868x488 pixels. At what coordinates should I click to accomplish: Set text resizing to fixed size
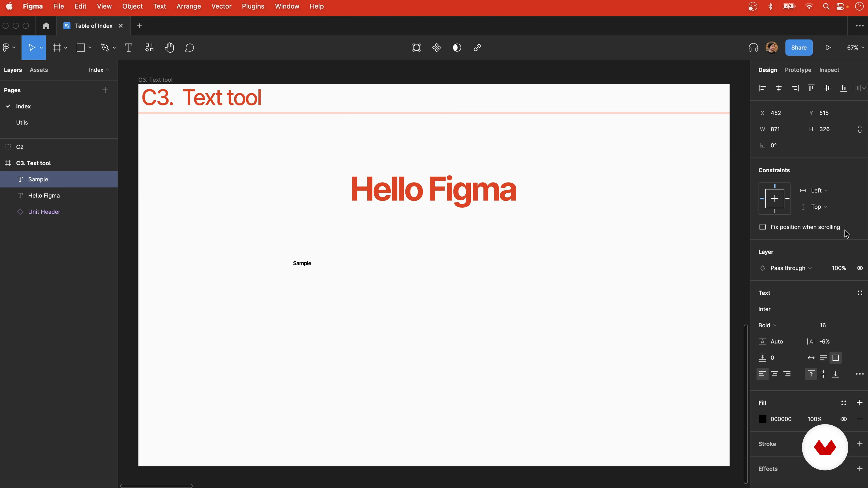(x=836, y=358)
